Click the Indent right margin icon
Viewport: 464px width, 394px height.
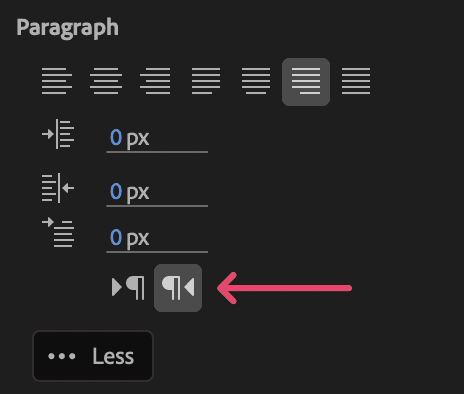[58, 188]
